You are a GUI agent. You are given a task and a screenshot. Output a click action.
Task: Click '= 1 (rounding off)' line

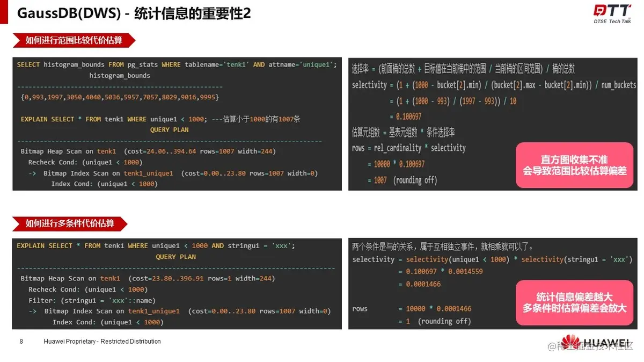pyautogui.click(x=435, y=321)
